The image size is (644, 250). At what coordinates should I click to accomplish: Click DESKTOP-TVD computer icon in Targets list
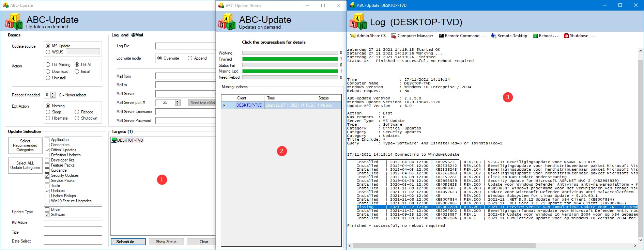coord(114,140)
